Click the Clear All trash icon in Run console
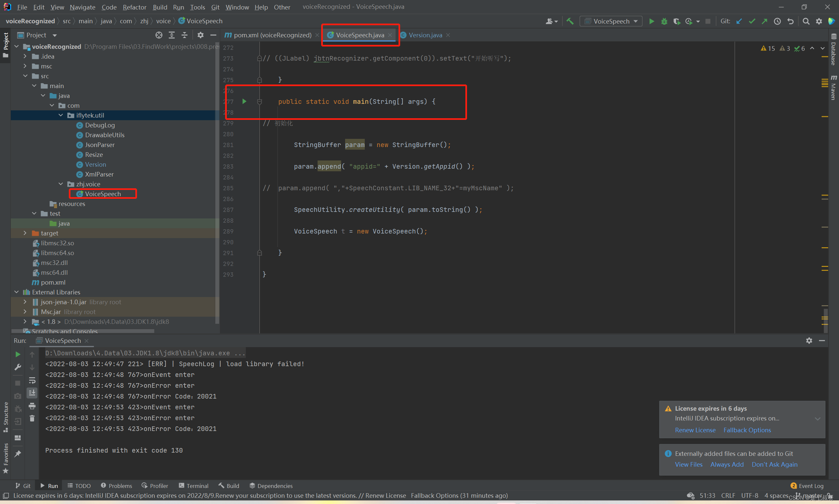This screenshot has height=504, width=839. click(32, 419)
